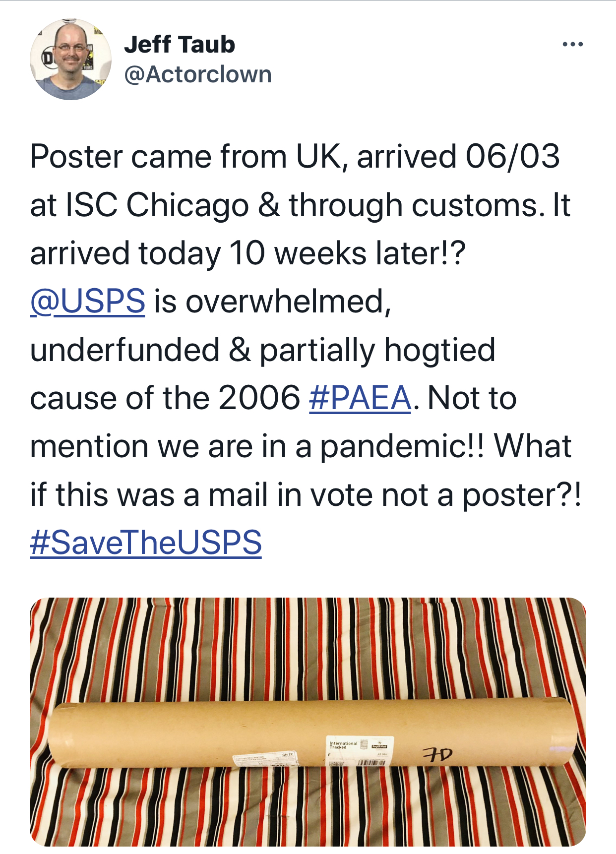Click the 06/03 date in tweet

pyautogui.click(x=512, y=157)
